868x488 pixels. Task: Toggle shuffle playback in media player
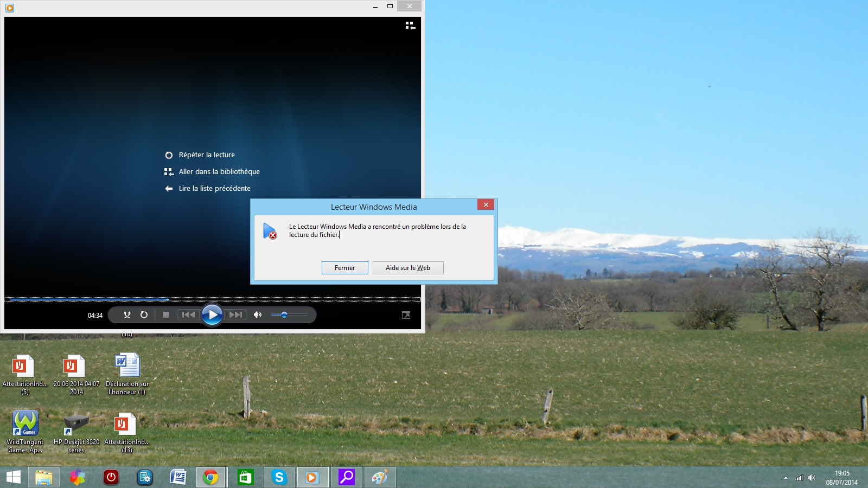(x=127, y=315)
